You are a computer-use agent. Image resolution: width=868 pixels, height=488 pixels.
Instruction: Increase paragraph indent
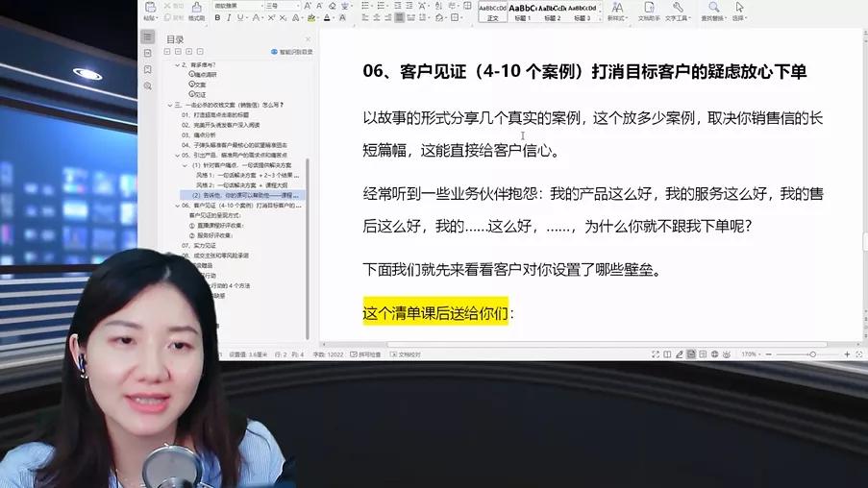click(409, 6)
